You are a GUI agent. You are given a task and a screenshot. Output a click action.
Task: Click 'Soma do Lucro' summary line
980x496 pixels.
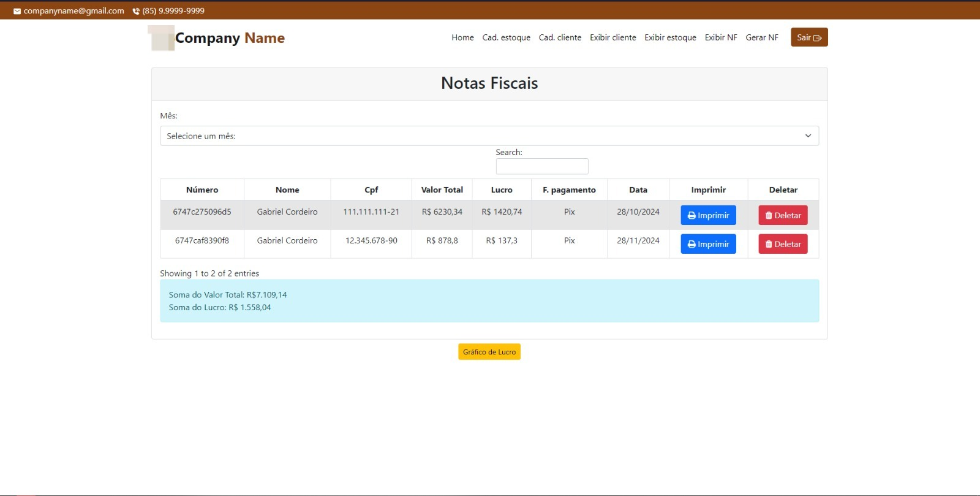[220, 308]
